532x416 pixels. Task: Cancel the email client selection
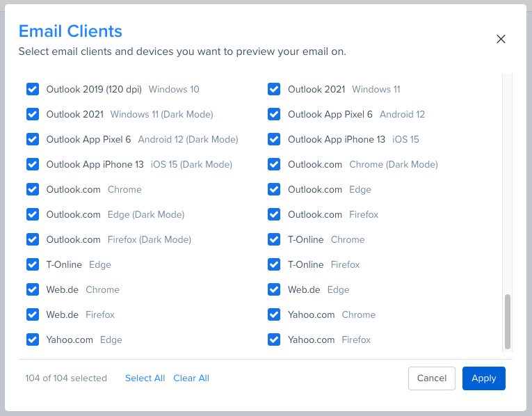coord(432,378)
